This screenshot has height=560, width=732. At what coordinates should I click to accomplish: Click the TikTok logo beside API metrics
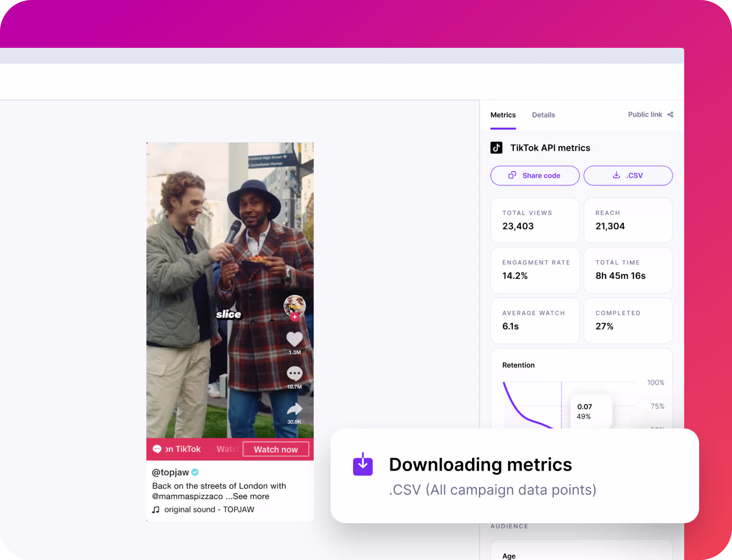(496, 148)
